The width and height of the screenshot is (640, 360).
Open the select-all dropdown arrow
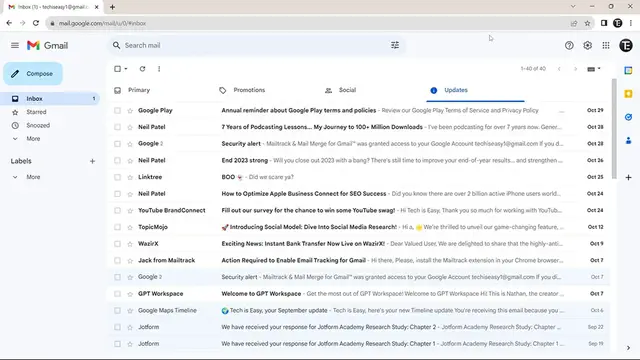click(x=126, y=69)
